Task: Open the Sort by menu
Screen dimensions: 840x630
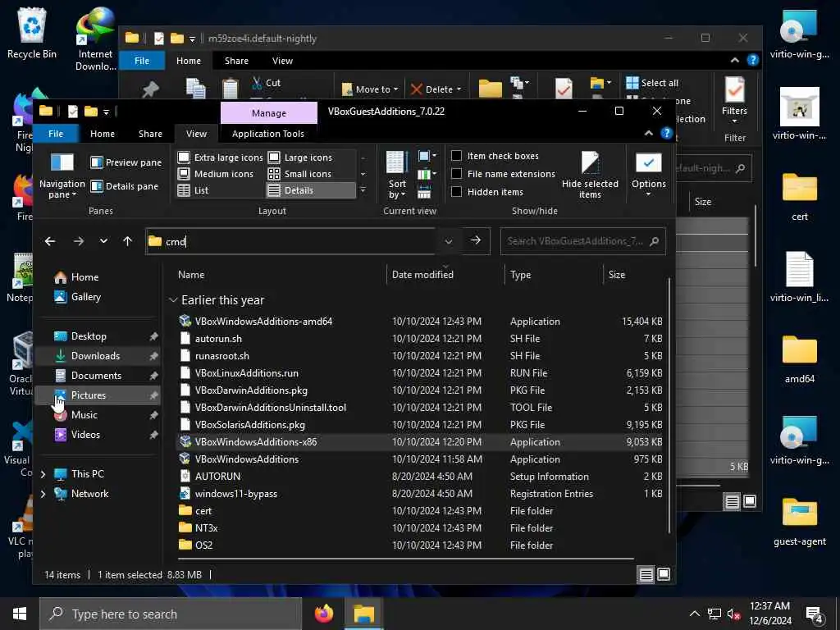Action: (397, 176)
